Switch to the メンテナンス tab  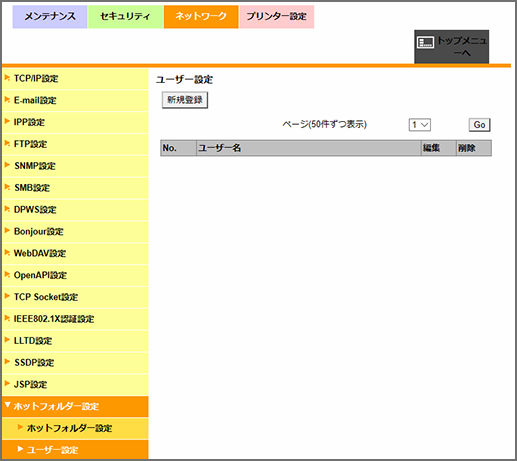(x=50, y=16)
